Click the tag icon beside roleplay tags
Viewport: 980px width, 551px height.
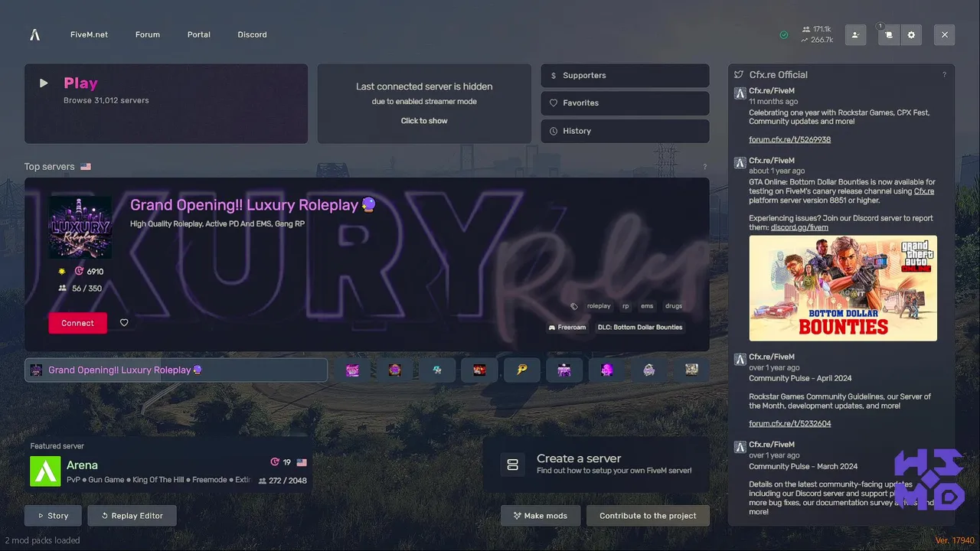[574, 306]
